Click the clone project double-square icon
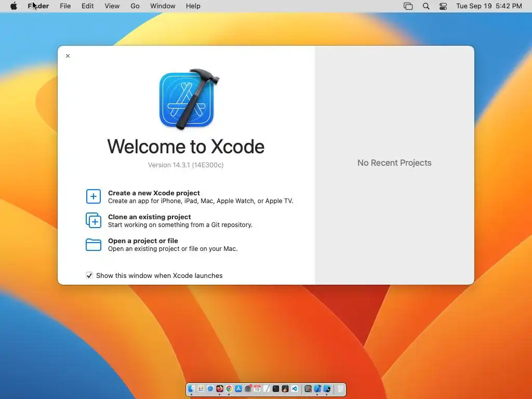 94,220
